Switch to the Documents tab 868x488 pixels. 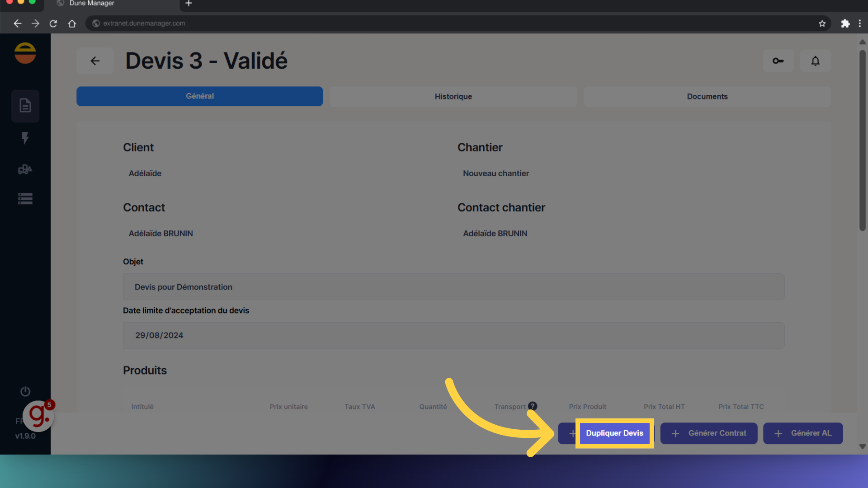707,97
